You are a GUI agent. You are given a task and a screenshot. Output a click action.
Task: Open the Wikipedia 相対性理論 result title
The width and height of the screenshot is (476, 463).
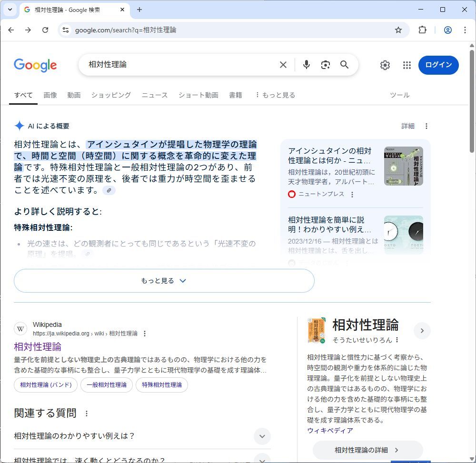click(38, 346)
